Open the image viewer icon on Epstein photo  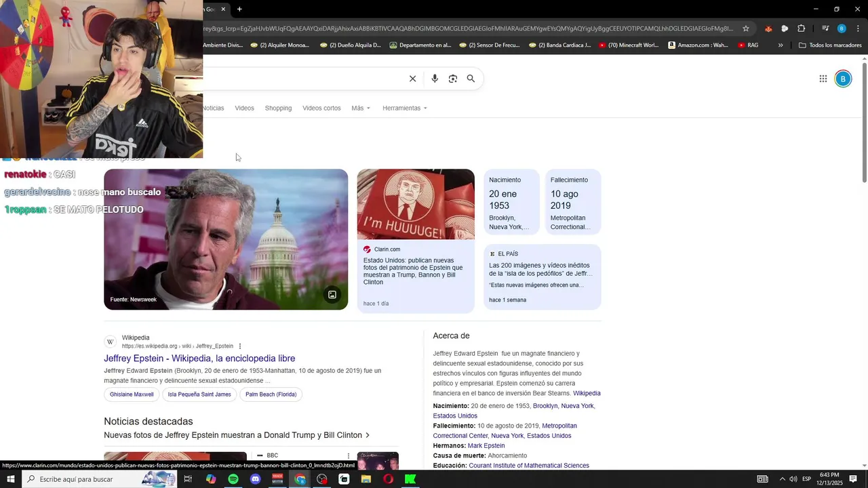point(332,294)
